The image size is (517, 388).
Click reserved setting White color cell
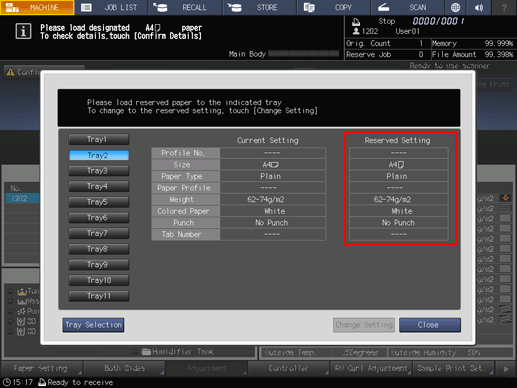[x=398, y=211]
